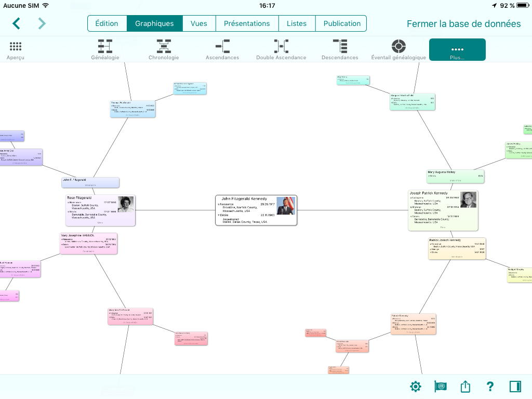Screen dimensions: 532x399
Task: Click Joseph Patrick Kennedy's portrait photo
Action: (x=468, y=199)
